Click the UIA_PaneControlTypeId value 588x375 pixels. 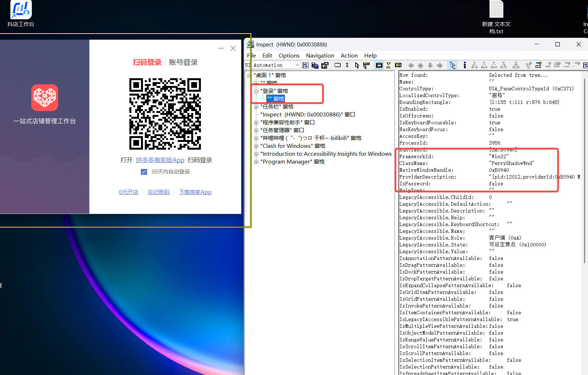coord(531,89)
